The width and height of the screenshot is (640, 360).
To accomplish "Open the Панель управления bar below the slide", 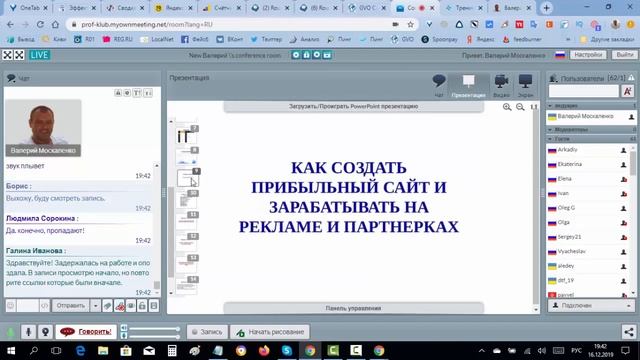I will [x=353, y=308].
